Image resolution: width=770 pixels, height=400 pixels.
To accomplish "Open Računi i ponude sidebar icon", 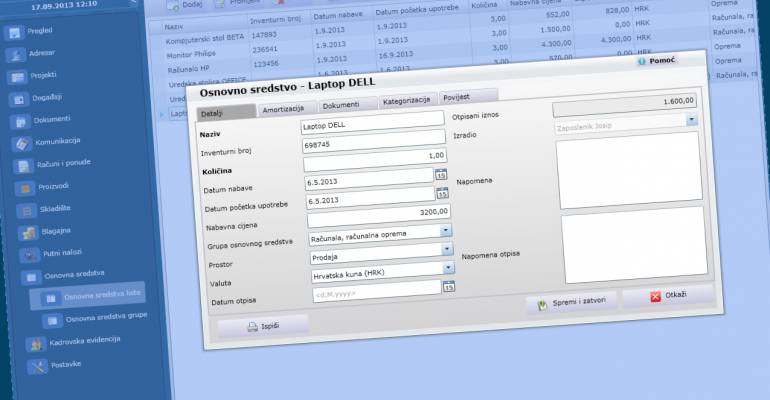I will 24,166.
